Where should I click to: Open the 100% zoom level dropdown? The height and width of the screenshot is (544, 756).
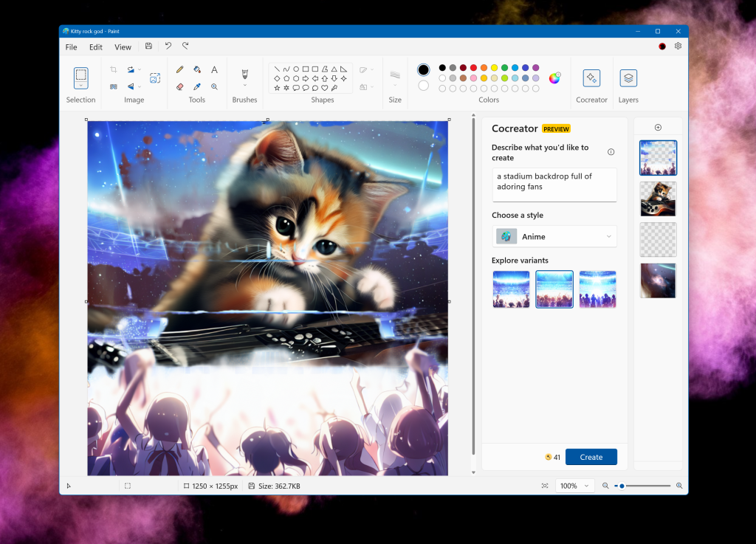point(574,486)
